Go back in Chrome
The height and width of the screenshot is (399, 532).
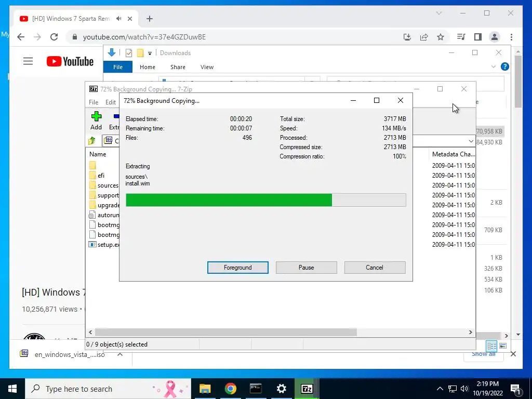[x=21, y=37]
